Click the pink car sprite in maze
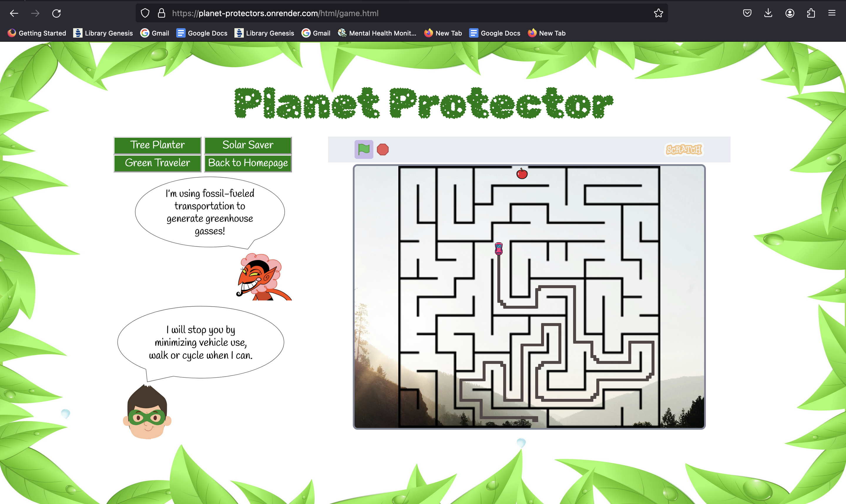 498,248
